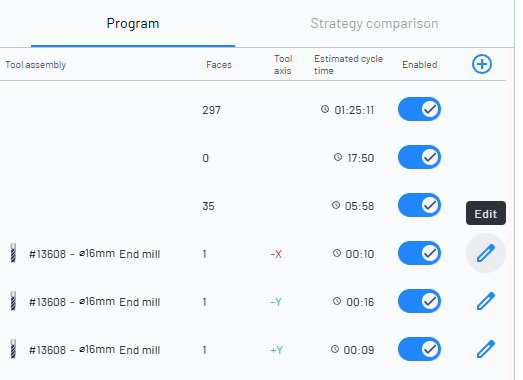
Task: Click the Tool axis column header
Action: coord(283,65)
